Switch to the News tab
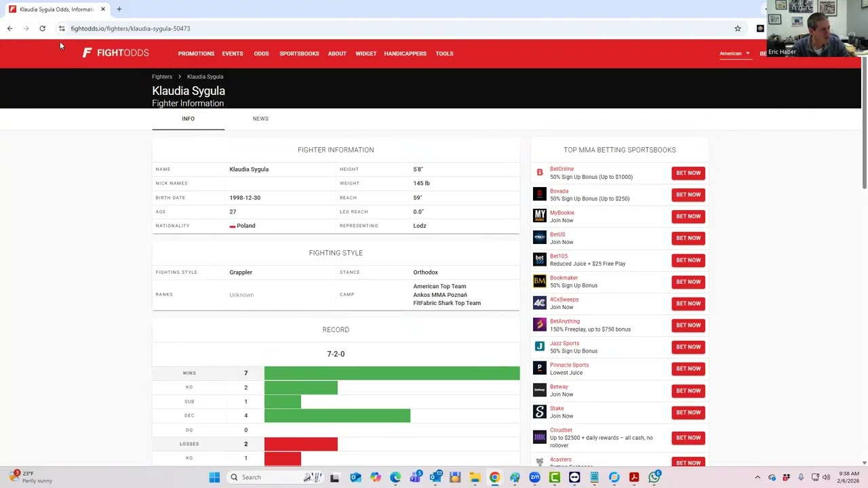The image size is (868, 488). point(260,119)
